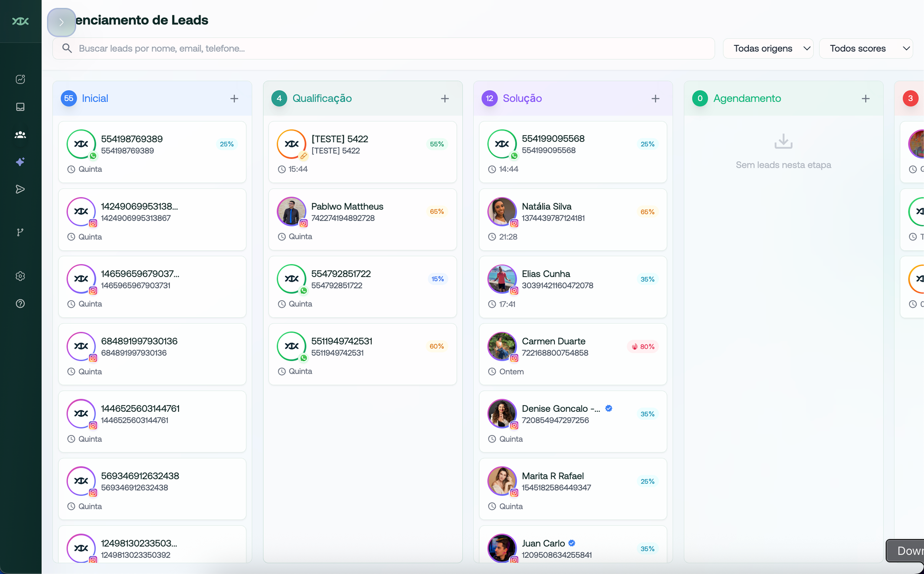Click the app logo at top left
The width and height of the screenshot is (924, 574).
coord(20,21)
